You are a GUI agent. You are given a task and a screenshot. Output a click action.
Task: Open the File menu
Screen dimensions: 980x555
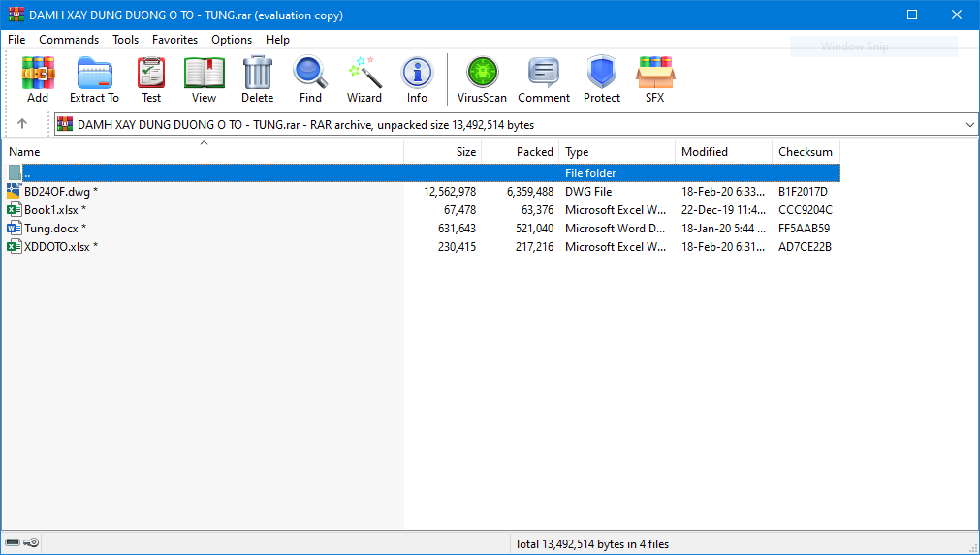[16, 40]
